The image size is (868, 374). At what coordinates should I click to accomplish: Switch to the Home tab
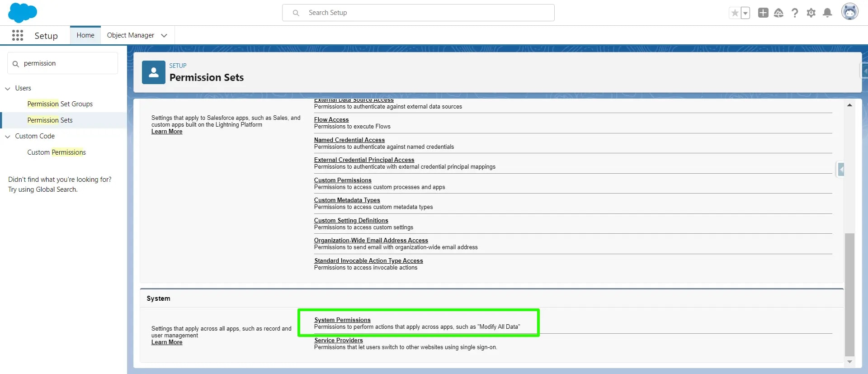[x=85, y=35]
